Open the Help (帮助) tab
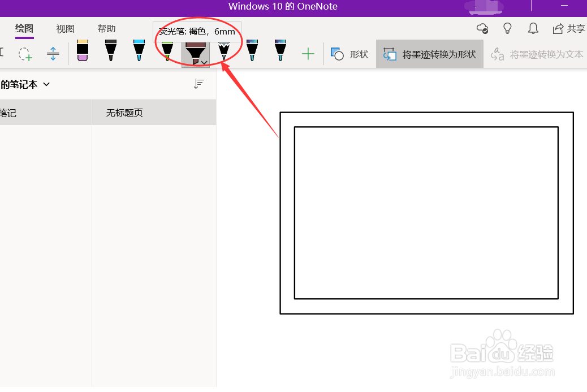This screenshot has height=392, width=587. (106, 29)
